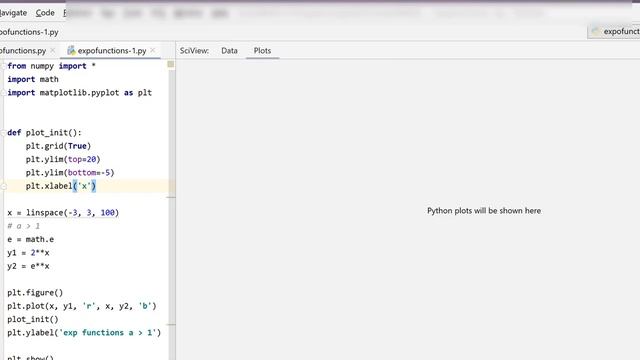The width and height of the screenshot is (640, 360).
Task: Click the line 'plt.ylim(bottom=-5)'
Action: click(x=70, y=173)
